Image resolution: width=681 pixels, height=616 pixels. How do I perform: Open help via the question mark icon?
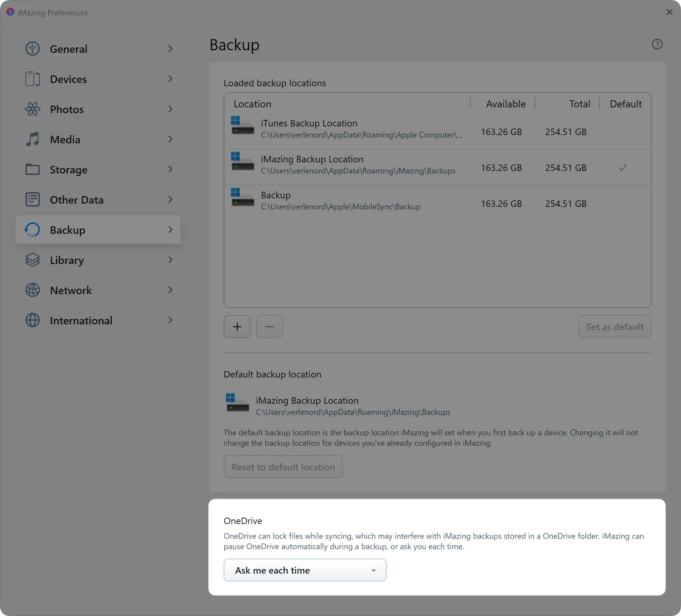pyautogui.click(x=657, y=44)
